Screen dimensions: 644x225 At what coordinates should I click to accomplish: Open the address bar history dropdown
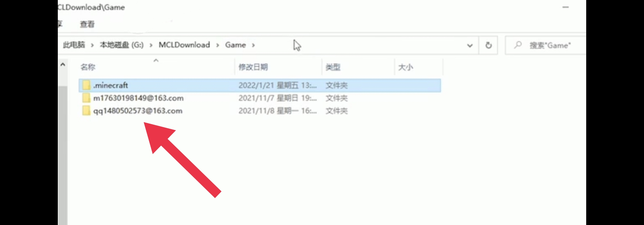coord(470,46)
